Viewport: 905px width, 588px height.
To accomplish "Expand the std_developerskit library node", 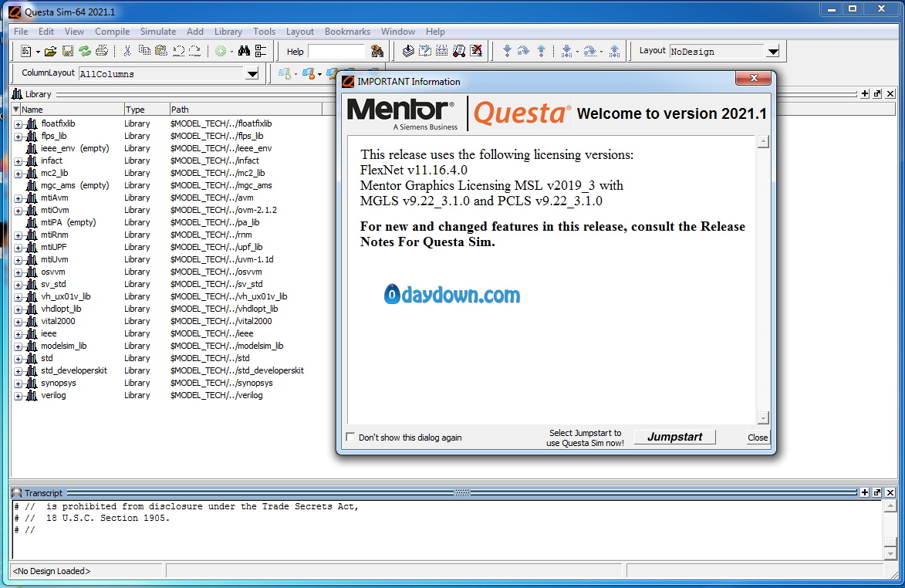I will coord(19,371).
